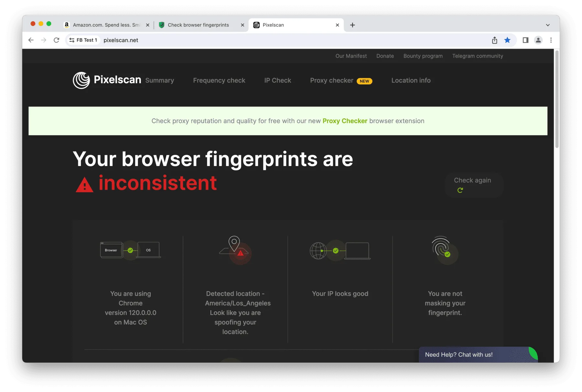Click the browser forward arrow
The image size is (582, 392).
click(x=44, y=40)
